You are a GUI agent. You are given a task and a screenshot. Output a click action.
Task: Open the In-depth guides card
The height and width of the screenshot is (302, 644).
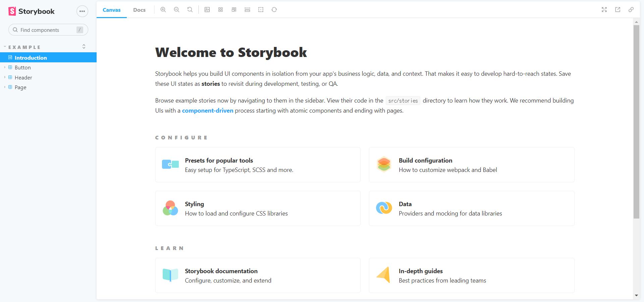coord(471,275)
